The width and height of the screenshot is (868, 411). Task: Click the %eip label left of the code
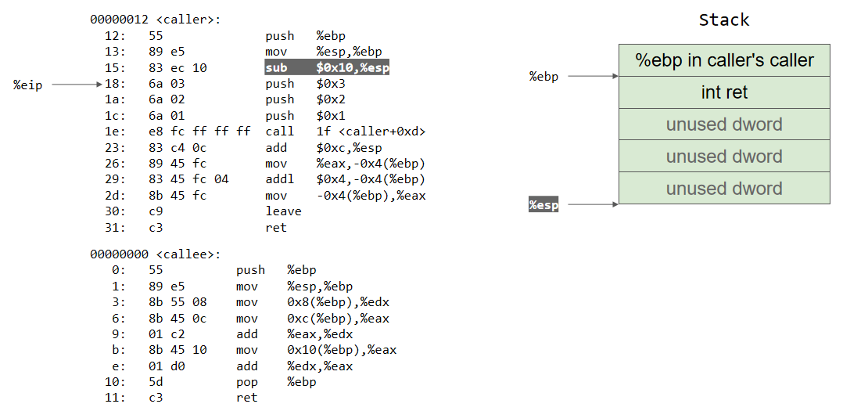click(27, 85)
